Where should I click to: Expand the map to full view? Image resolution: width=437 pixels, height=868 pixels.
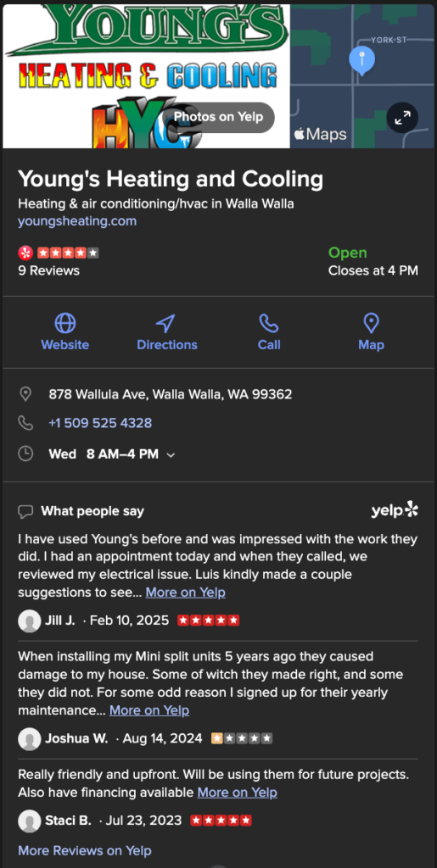[x=402, y=117]
